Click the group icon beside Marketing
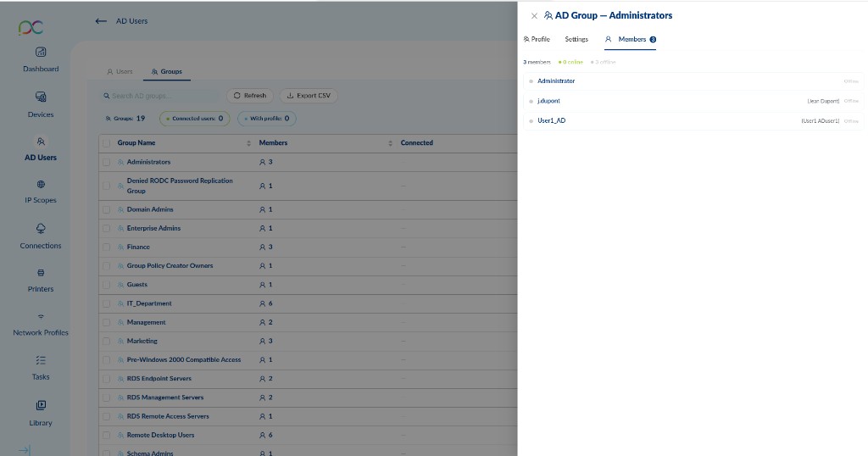 (120, 342)
